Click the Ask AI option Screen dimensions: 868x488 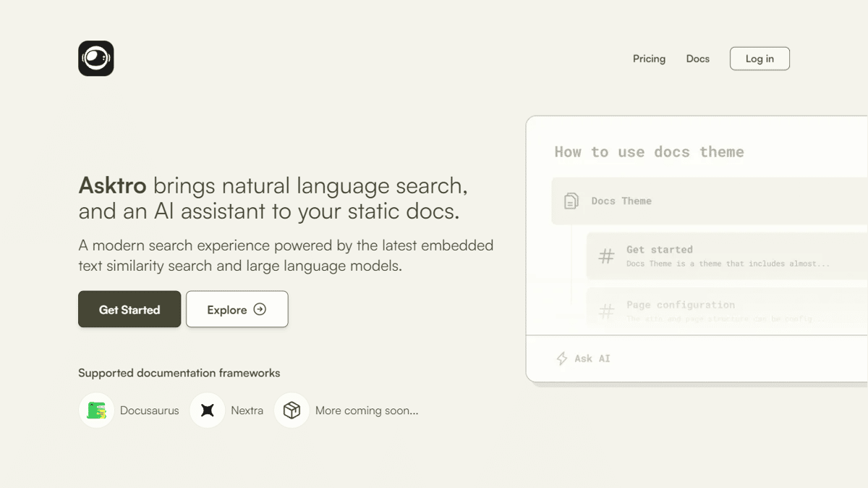pos(697,358)
